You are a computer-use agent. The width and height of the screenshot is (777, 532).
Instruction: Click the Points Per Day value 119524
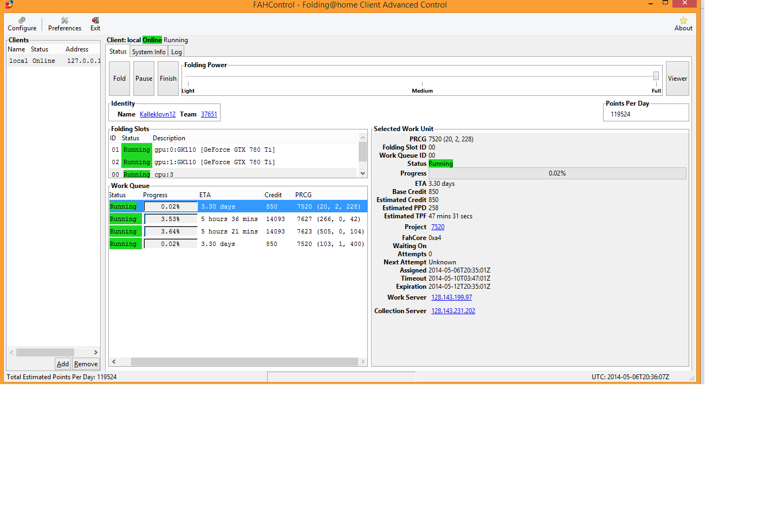pyautogui.click(x=620, y=114)
